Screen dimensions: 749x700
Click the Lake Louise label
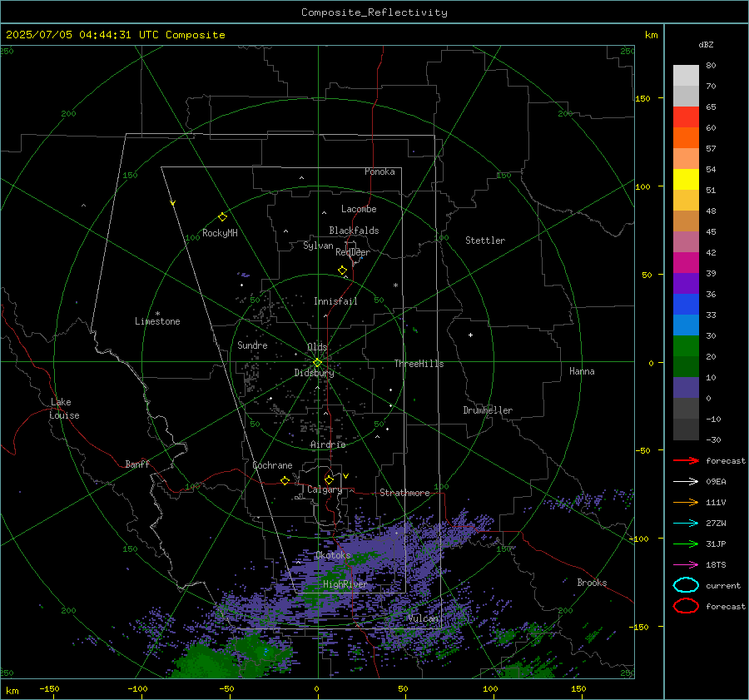(64, 409)
